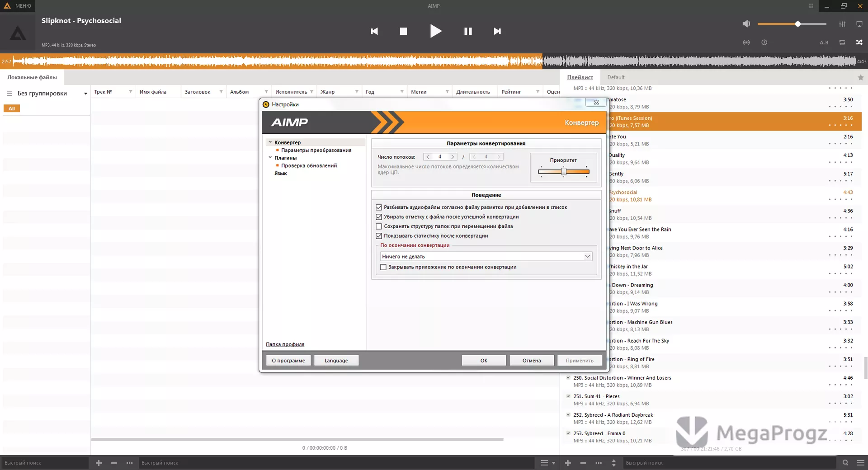Toggle removing mark after successful conversion
The image size is (868, 470).
point(379,217)
